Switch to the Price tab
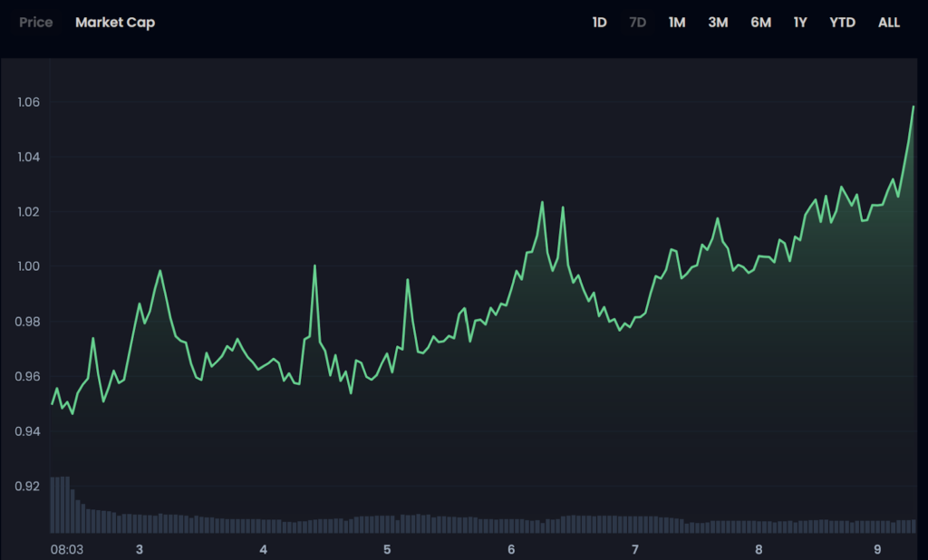 36,23
